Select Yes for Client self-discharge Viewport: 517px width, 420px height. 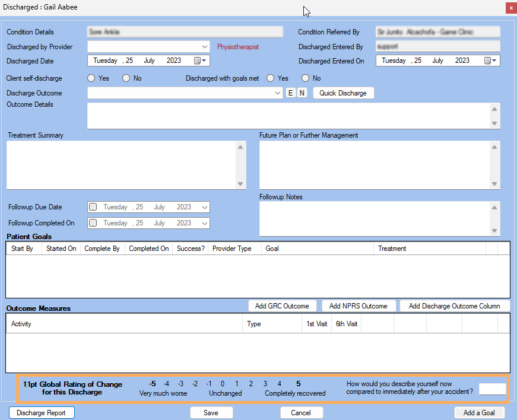[x=91, y=78]
